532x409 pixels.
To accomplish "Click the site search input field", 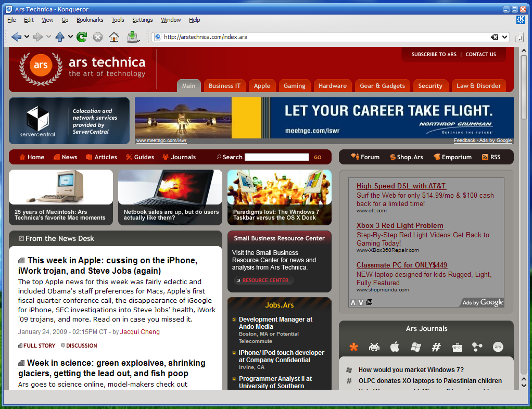I will pos(276,157).
